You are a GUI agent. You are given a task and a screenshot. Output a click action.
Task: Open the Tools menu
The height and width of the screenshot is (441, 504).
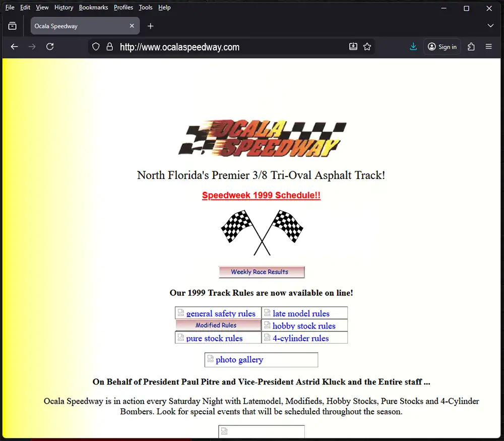(x=146, y=8)
